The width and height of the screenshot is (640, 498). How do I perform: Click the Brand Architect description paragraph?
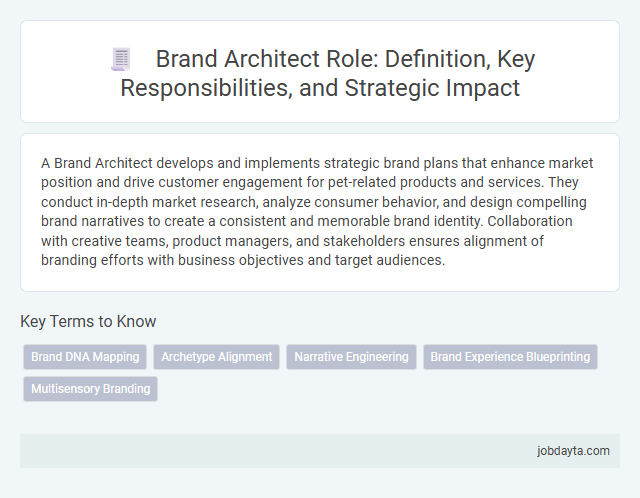coord(317,211)
